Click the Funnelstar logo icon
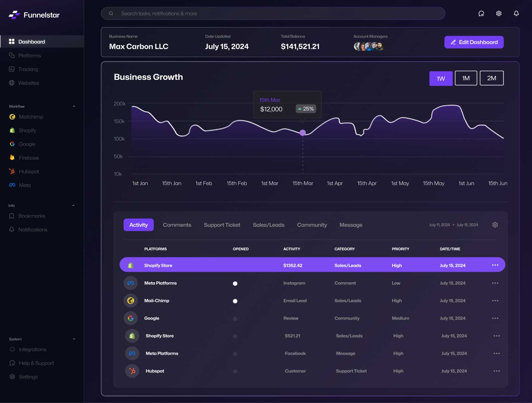The width and height of the screenshot is (532, 403). pos(14,15)
